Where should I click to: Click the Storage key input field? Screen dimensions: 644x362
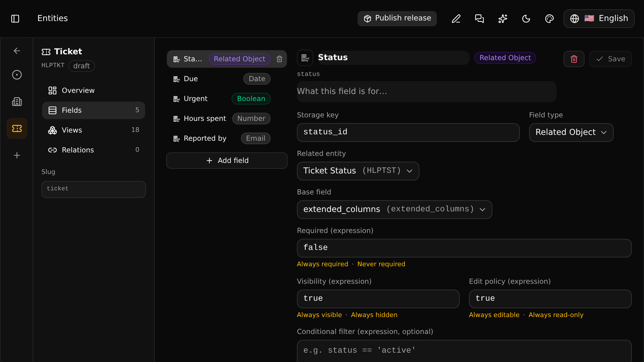pos(408,132)
